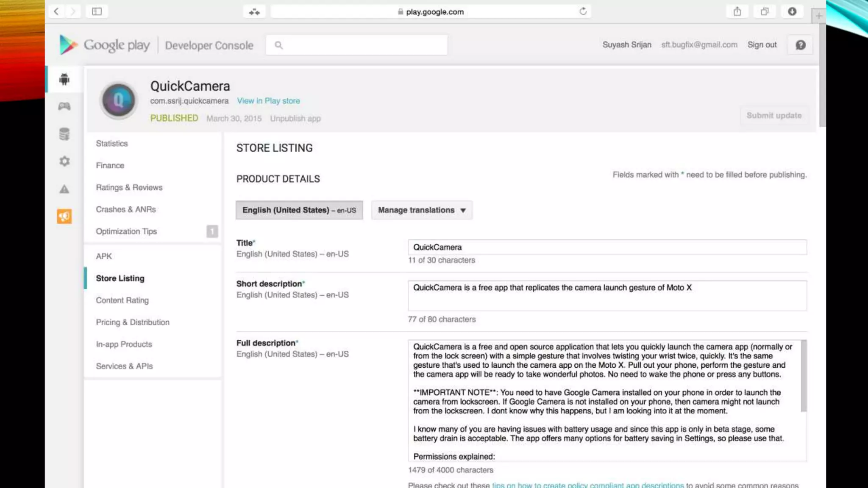
Task: Reload page using browser refresh icon
Action: pyautogui.click(x=583, y=11)
